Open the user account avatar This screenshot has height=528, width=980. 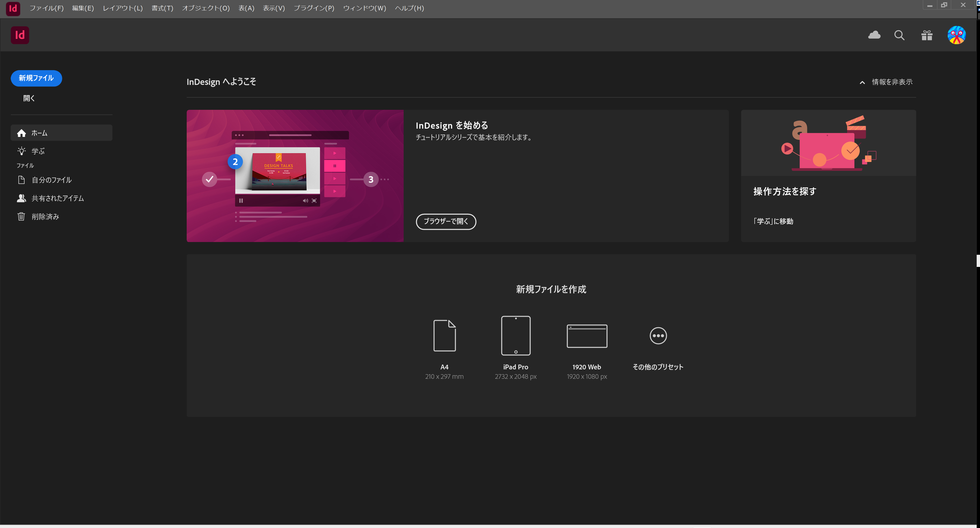pyautogui.click(x=956, y=35)
